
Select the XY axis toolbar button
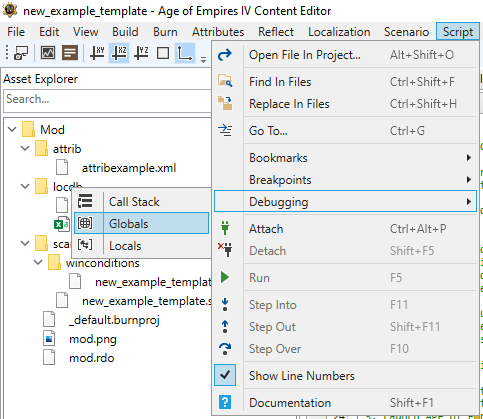97,53
